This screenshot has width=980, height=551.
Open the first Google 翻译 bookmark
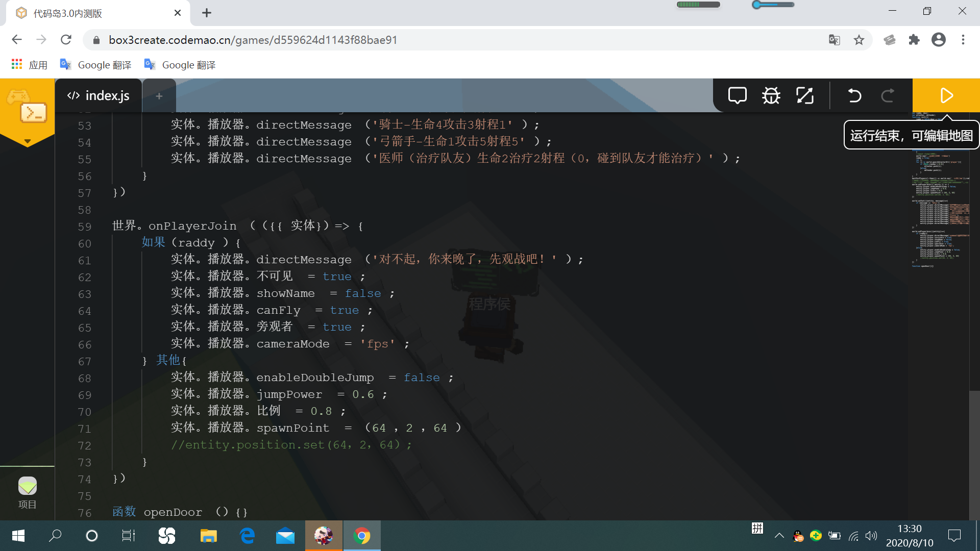pyautogui.click(x=95, y=65)
